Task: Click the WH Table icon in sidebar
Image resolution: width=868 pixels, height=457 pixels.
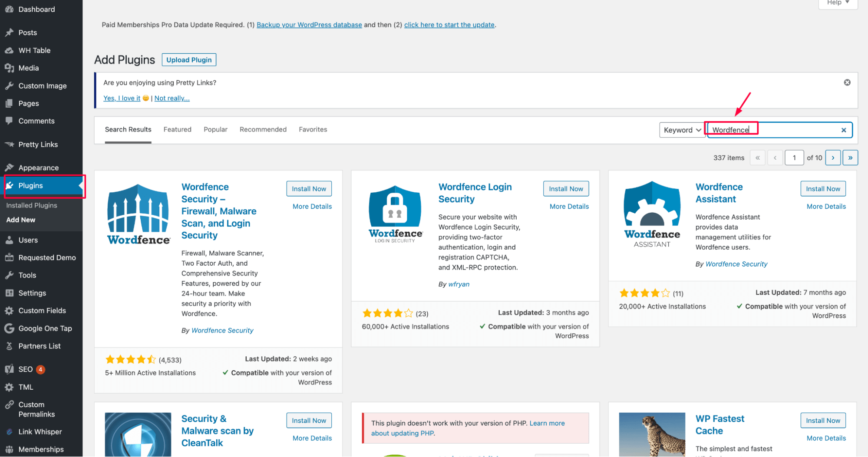Action: (x=9, y=50)
